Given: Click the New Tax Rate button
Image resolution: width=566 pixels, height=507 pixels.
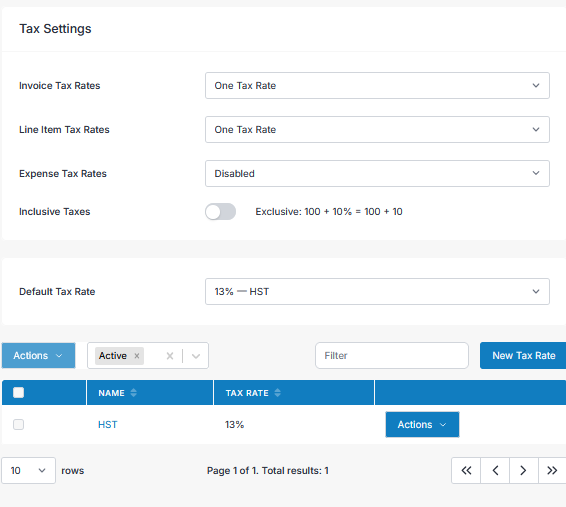Looking at the screenshot, I should [523, 355].
